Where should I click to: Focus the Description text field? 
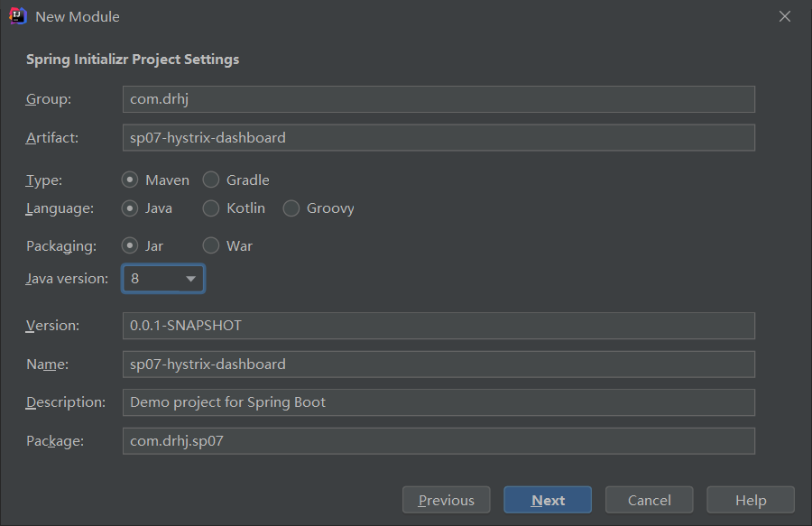pos(438,402)
